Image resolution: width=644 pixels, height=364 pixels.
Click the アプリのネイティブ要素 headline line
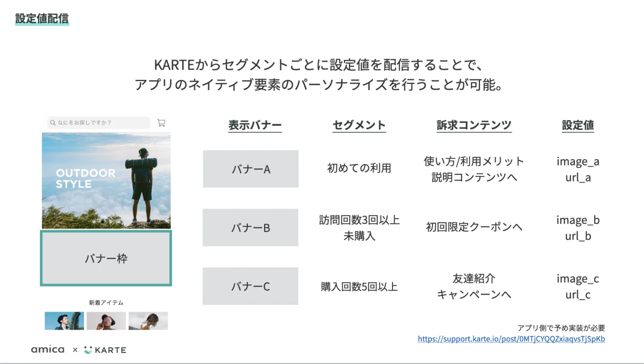pyautogui.click(x=319, y=84)
